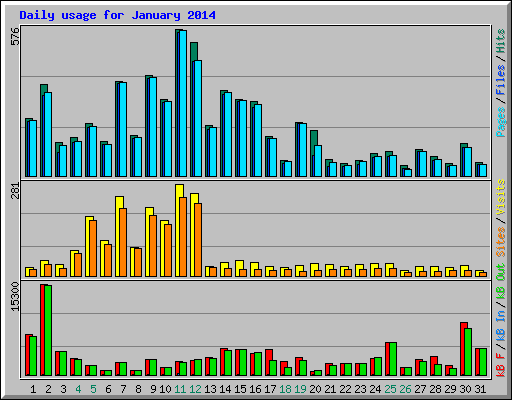Viewport: 512px width, 400px height.
Task: Click day 21 on the x-axis
Action: click(330, 389)
